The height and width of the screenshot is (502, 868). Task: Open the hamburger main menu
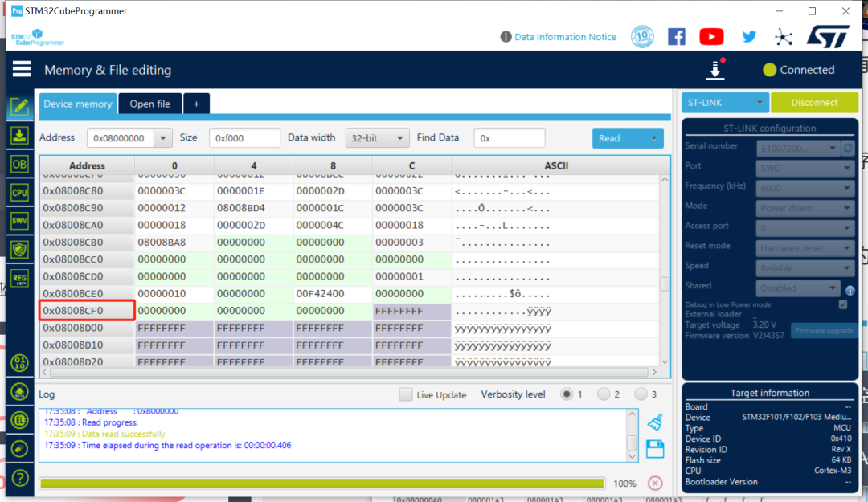pyautogui.click(x=22, y=70)
